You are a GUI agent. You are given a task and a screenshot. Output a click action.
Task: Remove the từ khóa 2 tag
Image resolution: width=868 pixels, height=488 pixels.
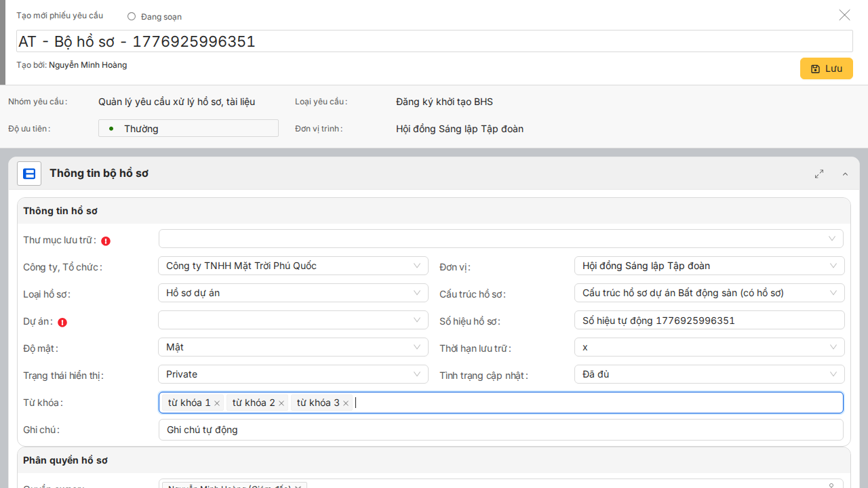281,403
